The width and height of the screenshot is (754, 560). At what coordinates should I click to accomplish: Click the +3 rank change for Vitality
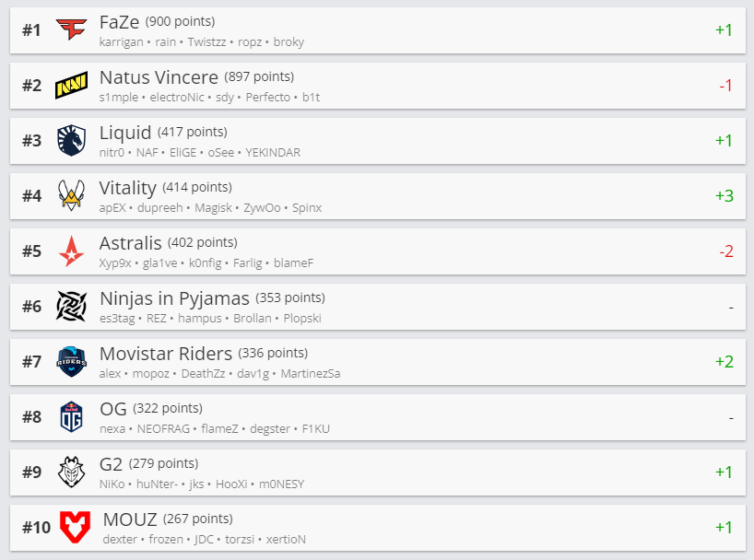tap(724, 195)
